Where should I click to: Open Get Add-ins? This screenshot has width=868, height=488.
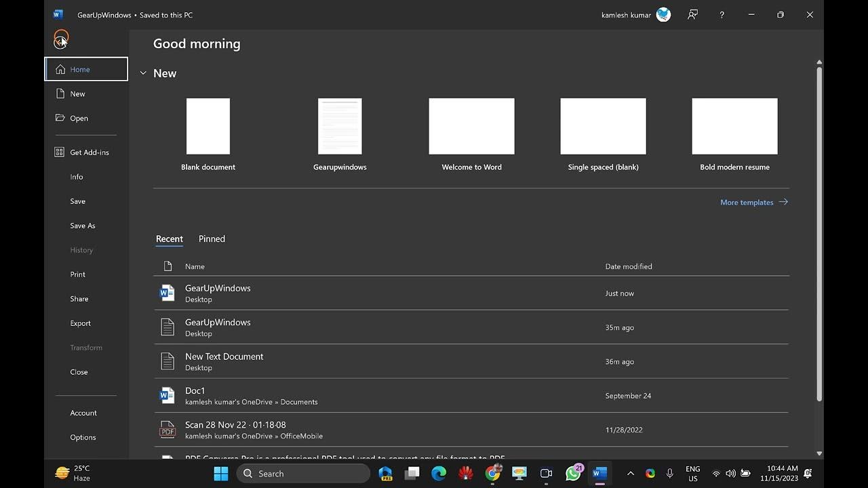click(x=86, y=152)
